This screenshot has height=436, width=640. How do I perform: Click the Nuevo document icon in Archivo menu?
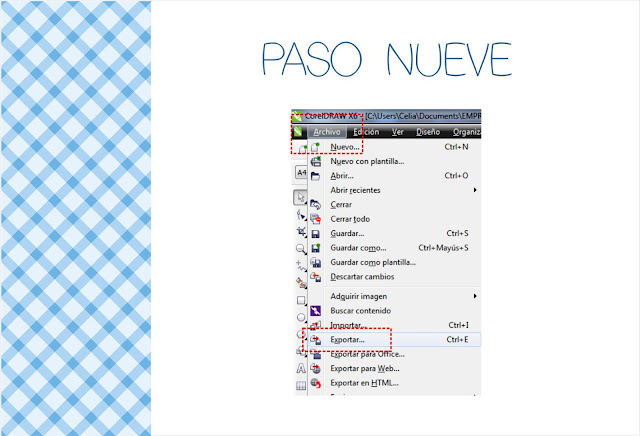pos(315,147)
